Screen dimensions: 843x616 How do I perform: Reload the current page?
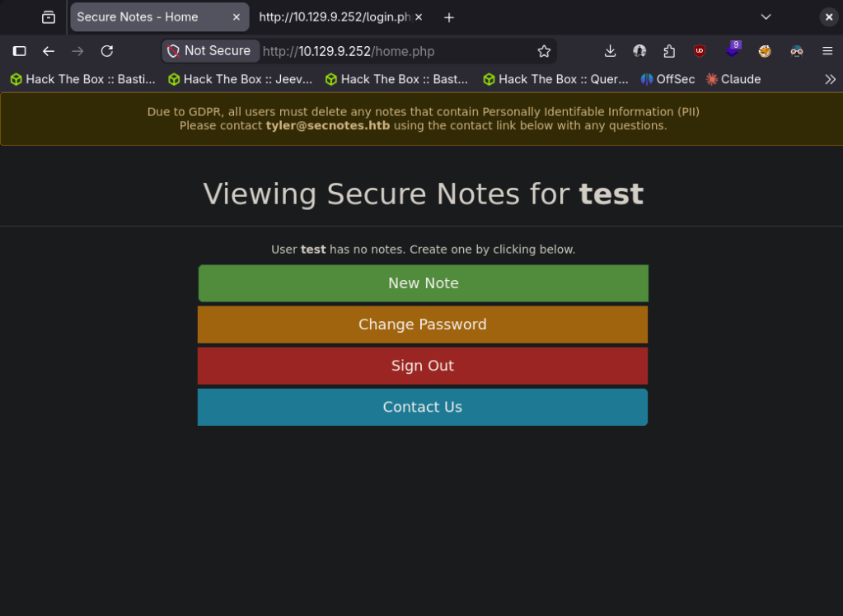[107, 51]
